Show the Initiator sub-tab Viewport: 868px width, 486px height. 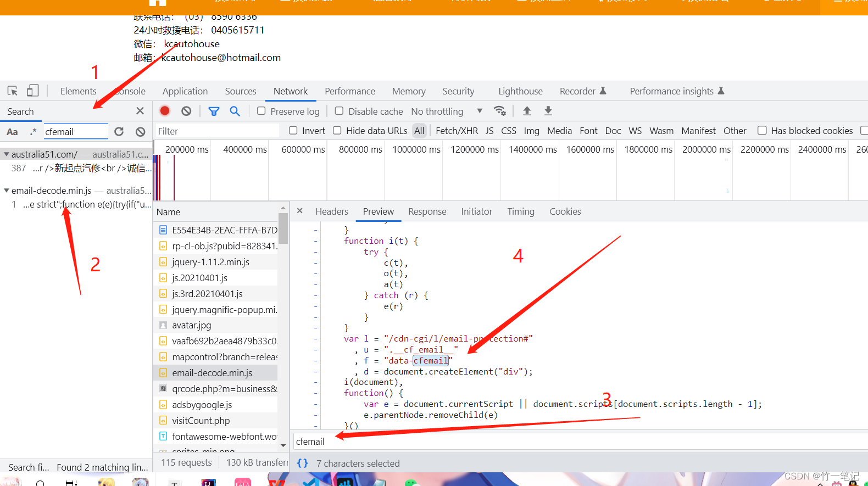click(476, 211)
